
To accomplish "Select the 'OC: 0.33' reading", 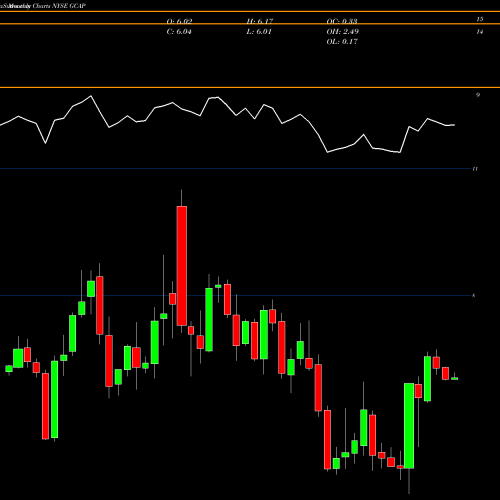I will click(x=342, y=21).
